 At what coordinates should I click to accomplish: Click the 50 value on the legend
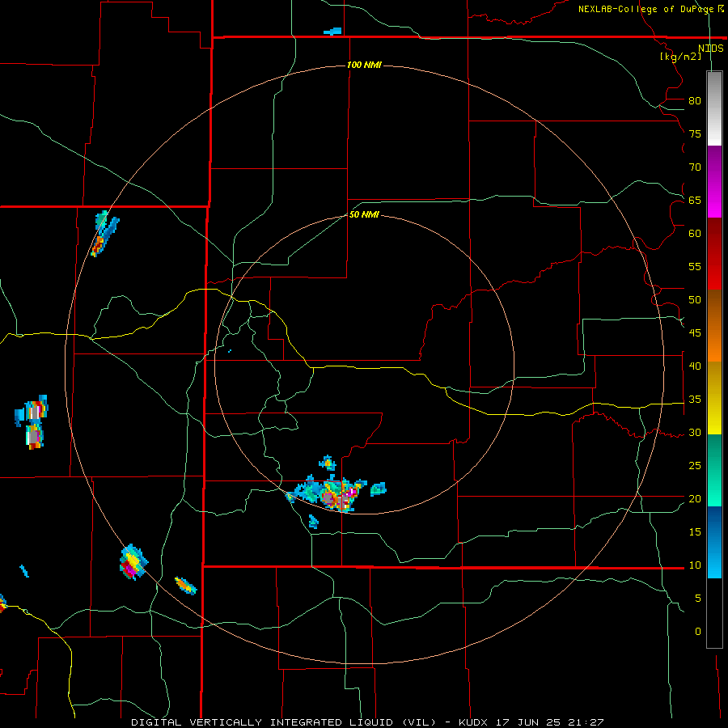click(x=695, y=300)
